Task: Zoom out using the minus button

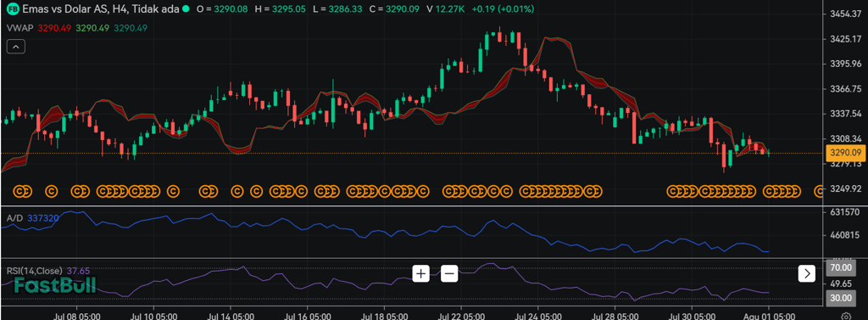Action: click(449, 272)
